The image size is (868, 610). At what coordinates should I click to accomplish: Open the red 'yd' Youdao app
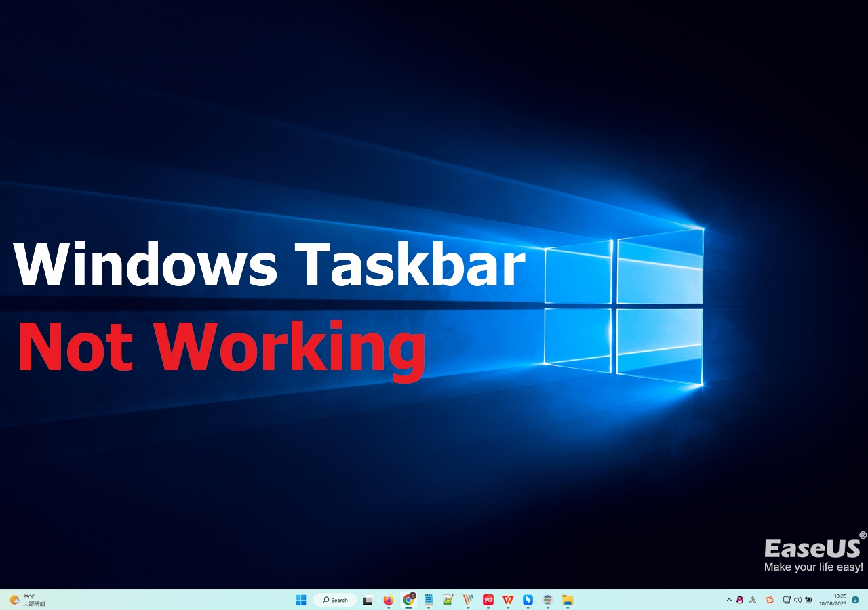tap(488, 600)
